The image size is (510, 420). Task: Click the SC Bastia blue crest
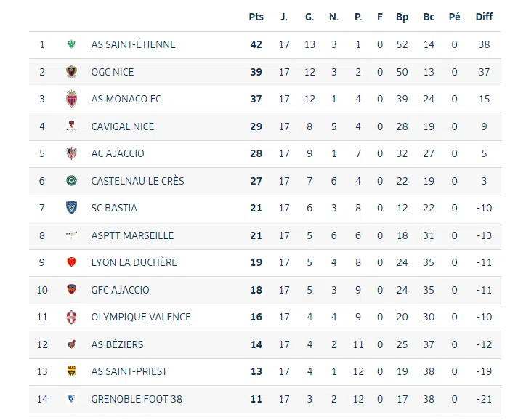(x=71, y=208)
